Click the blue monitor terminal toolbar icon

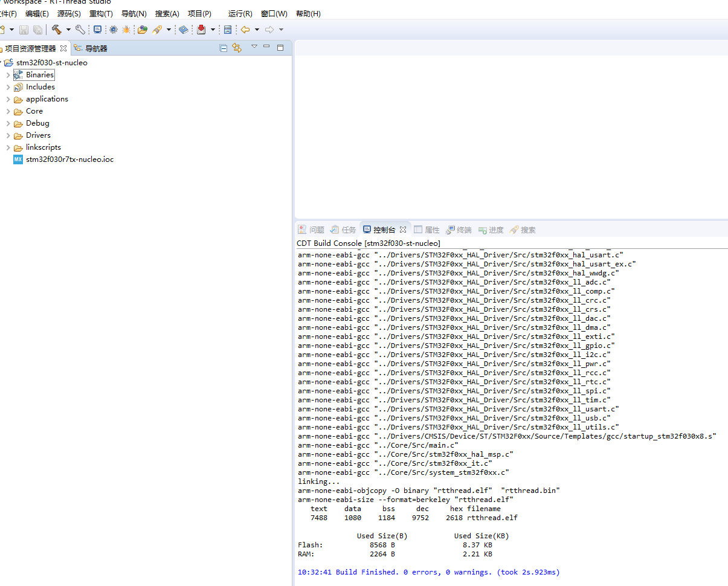click(x=97, y=30)
